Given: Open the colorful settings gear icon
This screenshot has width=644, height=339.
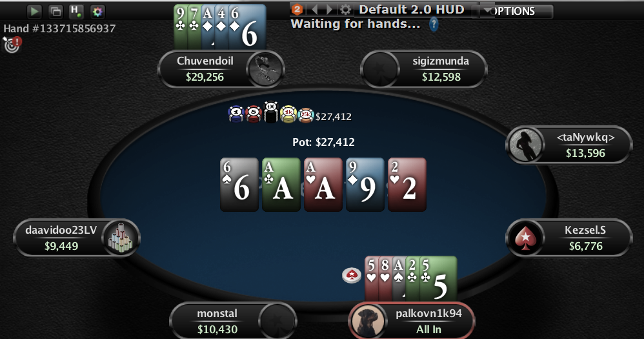Looking at the screenshot, I should (x=97, y=12).
